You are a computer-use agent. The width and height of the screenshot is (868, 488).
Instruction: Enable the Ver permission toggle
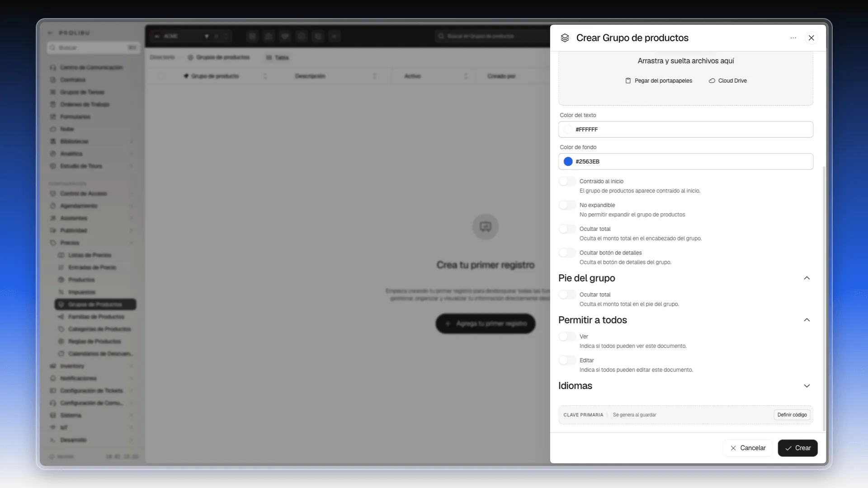567,337
